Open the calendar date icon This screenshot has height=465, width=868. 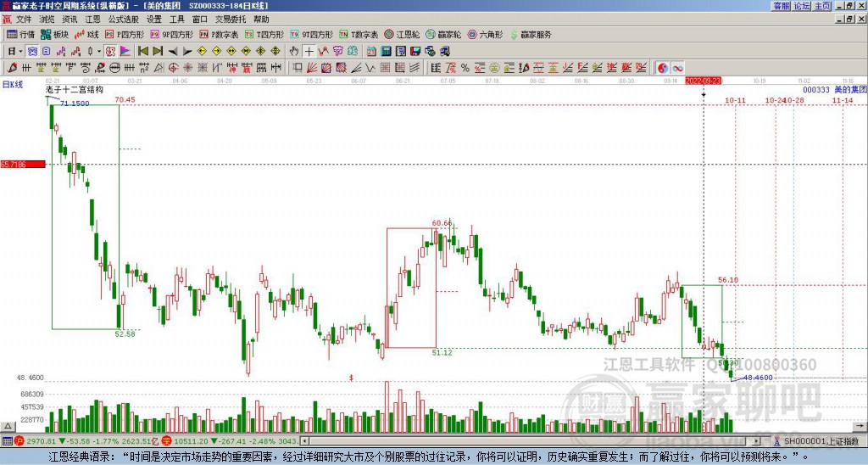[x=371, y=52]
